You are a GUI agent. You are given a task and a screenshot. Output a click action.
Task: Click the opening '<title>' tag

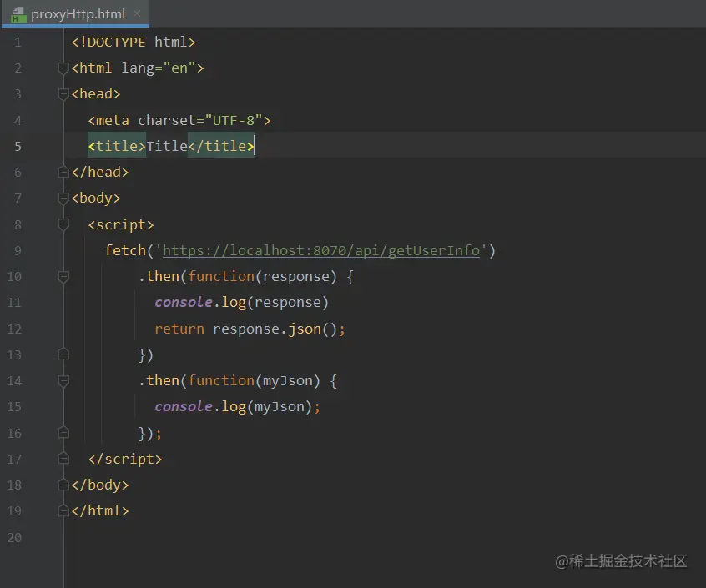coord(117,146)
